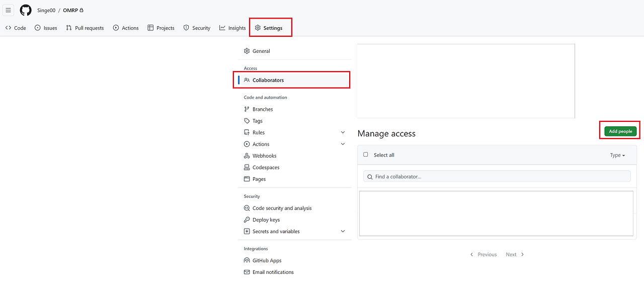The height and width of the screenshot is (288, 644).
Task: Go to Next page
Action: pyautogui.click(x=515, y=254)
